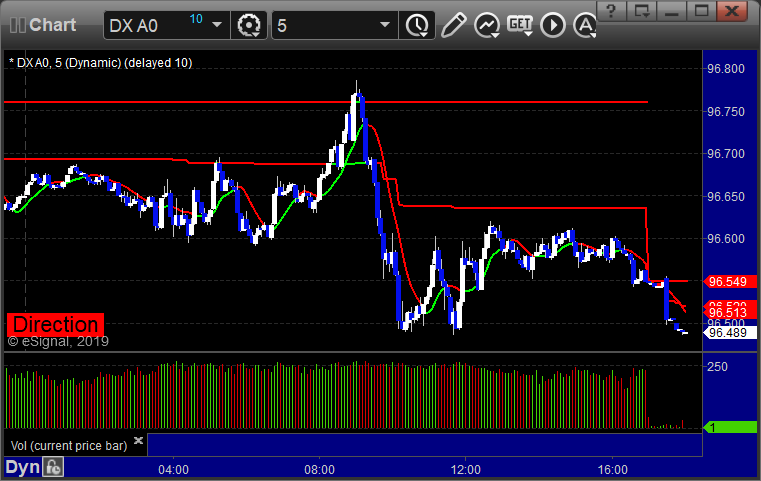Open the alerts circled-A icon
The height and width of the screenshot is (481, 761).
pyautogui.click(x=585, y=25)
